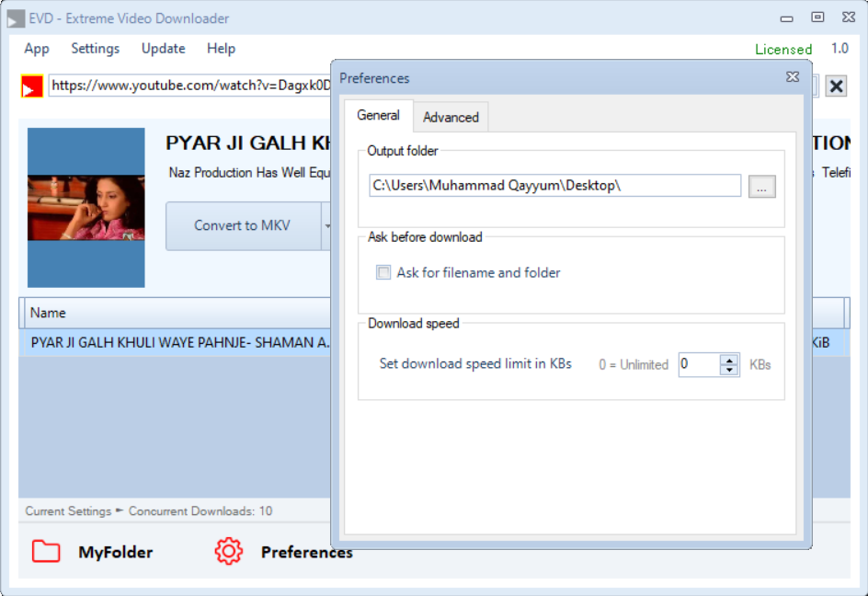Click the red Preferences gear icon
Viewport: 868px width, 596px height.
[x=229, y=551]
